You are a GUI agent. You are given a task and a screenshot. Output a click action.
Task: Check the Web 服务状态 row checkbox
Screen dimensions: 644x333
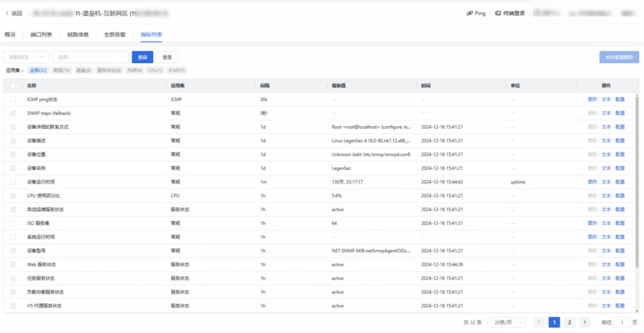(x=13, y=264)
